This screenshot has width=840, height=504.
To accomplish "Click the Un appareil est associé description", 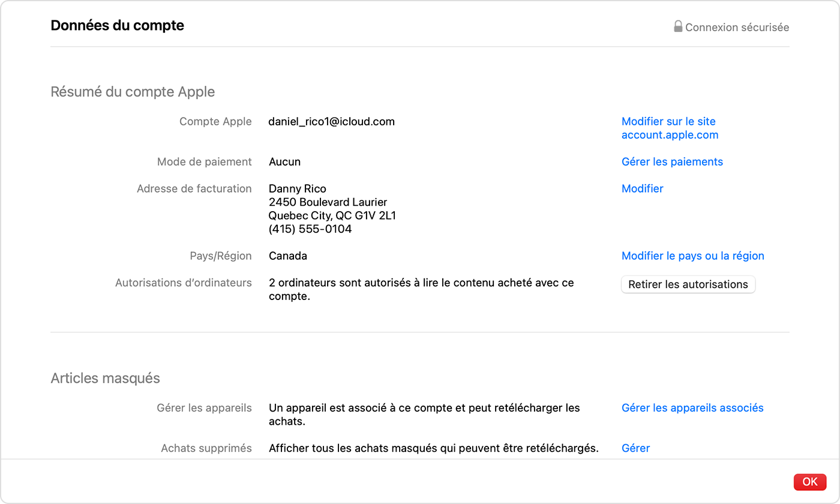I will tap(424, 415).
